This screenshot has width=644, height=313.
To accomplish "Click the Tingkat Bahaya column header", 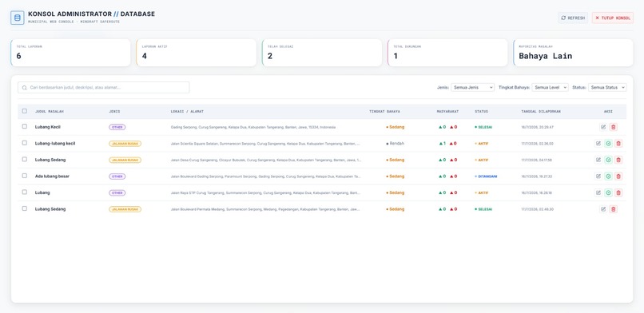I will [385, 112].
